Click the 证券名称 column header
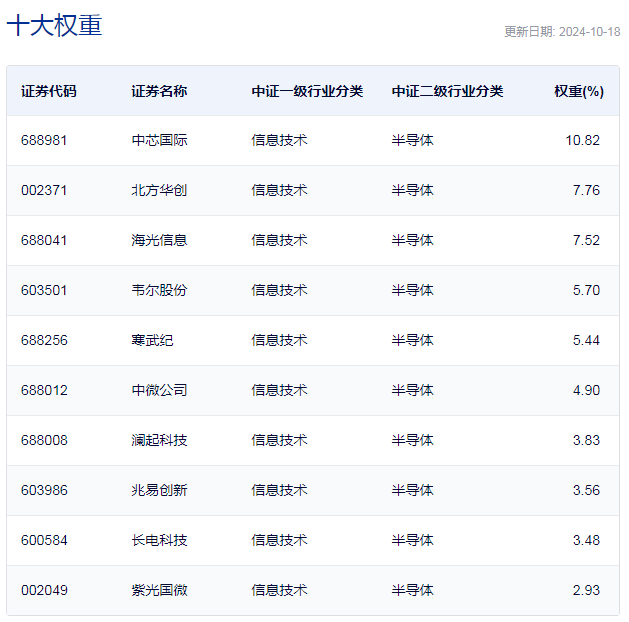 click(159, 91)
